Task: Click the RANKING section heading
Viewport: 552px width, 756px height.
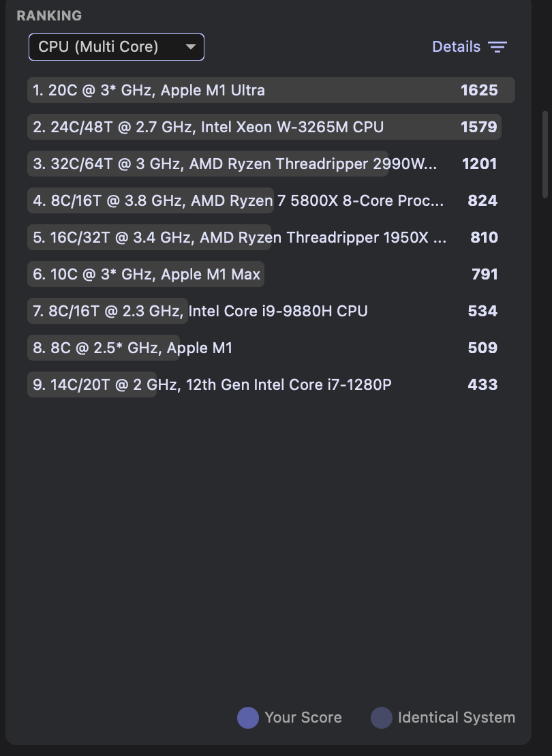Action: pyautogui.click(x=49, y=16)
